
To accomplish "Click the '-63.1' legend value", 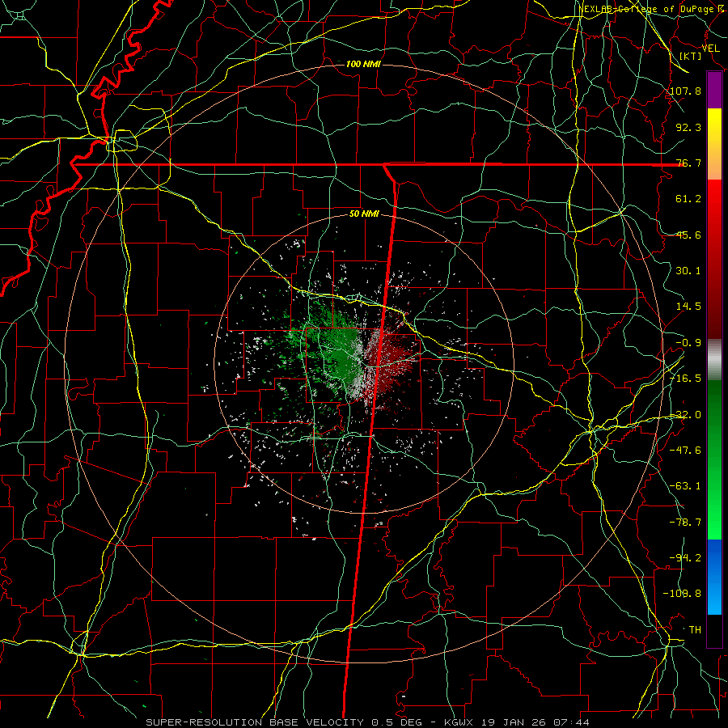I will tap(686, 486).
